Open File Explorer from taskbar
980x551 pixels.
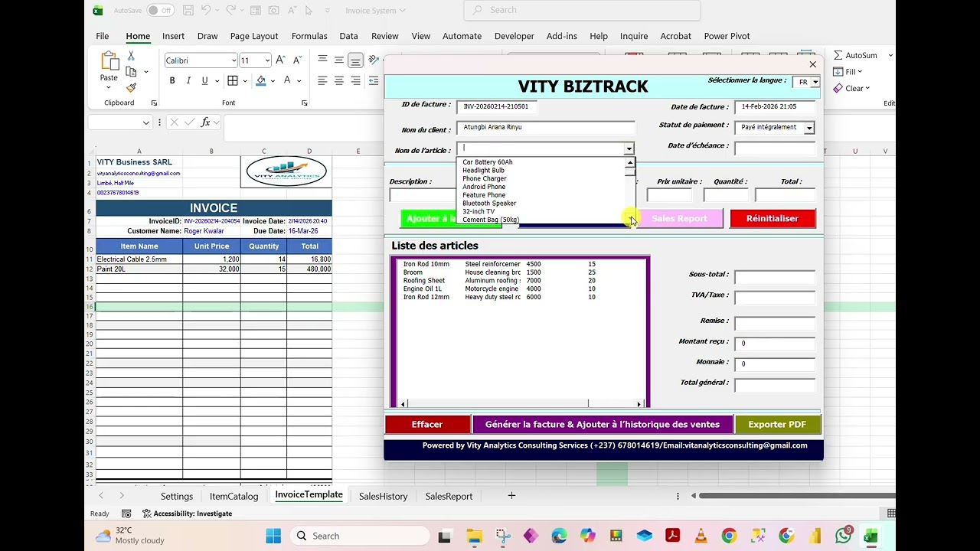point(474,536)
